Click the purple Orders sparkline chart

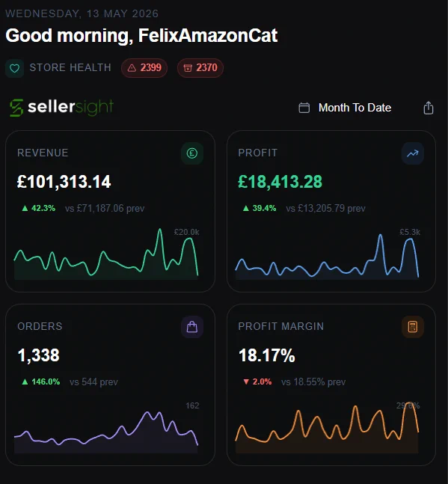106,432
